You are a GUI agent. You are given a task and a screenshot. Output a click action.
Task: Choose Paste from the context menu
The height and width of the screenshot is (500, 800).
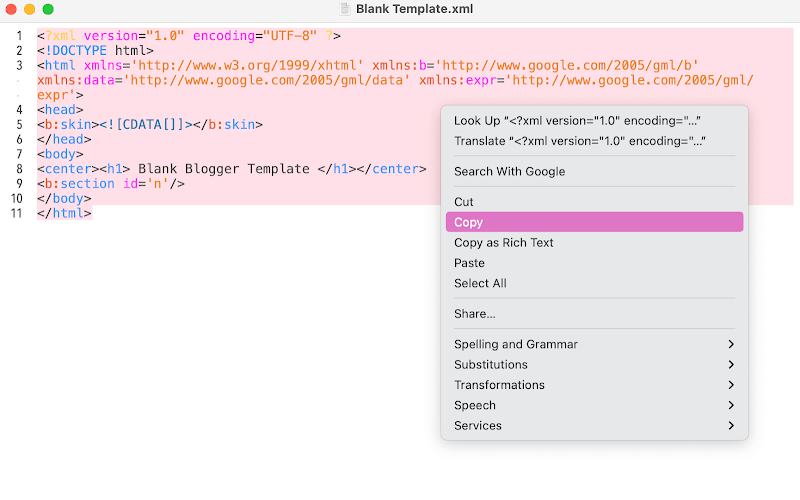coord(594,263)
